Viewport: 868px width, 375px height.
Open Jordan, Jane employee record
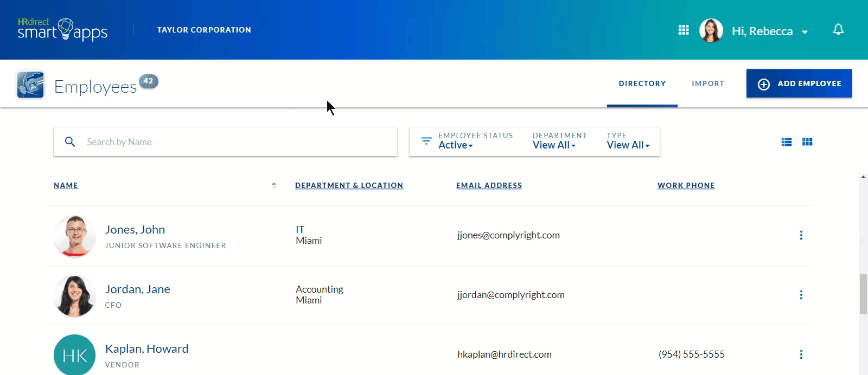pos(138,289)
